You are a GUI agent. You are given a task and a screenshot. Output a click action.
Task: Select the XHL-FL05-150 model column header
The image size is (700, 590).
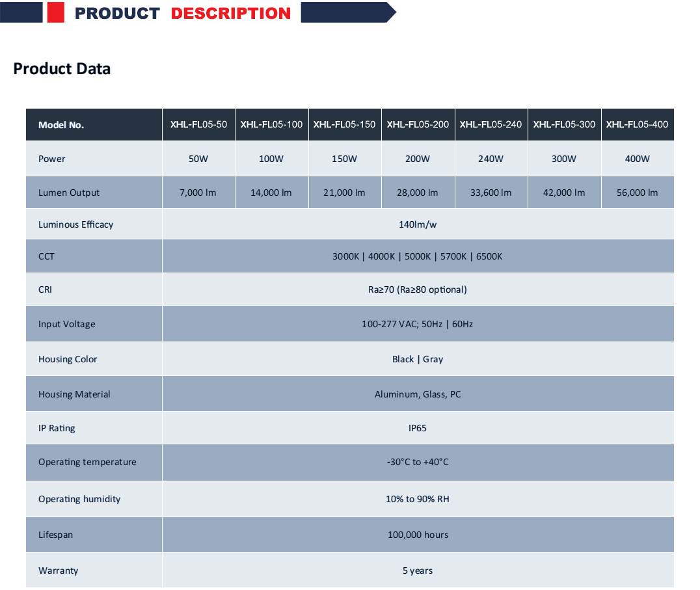344,124
